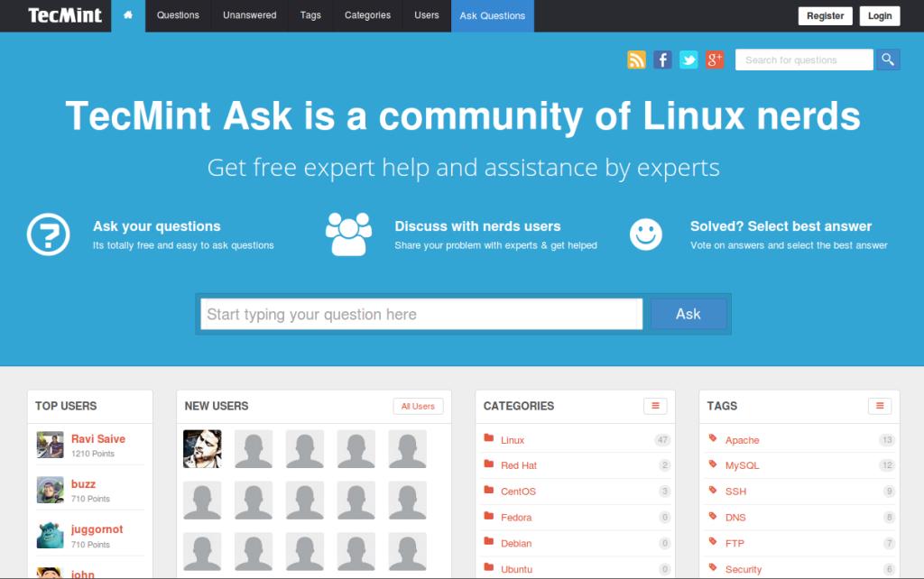
Task: Open the Twitter bird icon
Action: (x=688, y=60)
